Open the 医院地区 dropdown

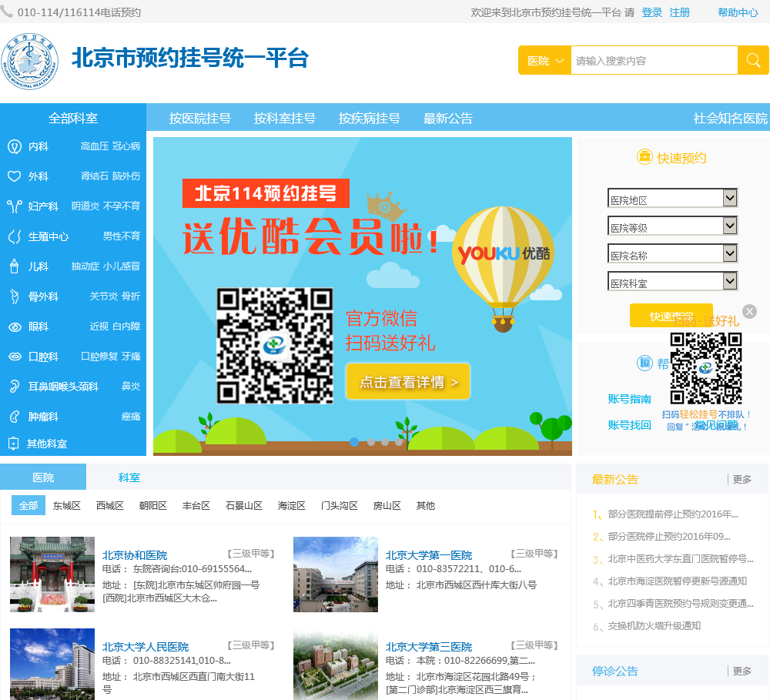[x=672, y=198]
